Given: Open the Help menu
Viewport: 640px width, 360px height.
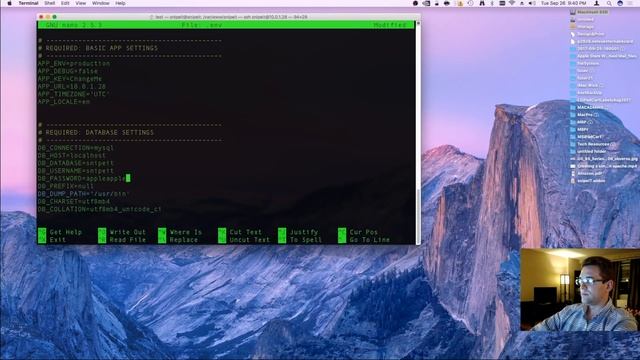Looking at the screenshot, I should (x=120, y=3).
